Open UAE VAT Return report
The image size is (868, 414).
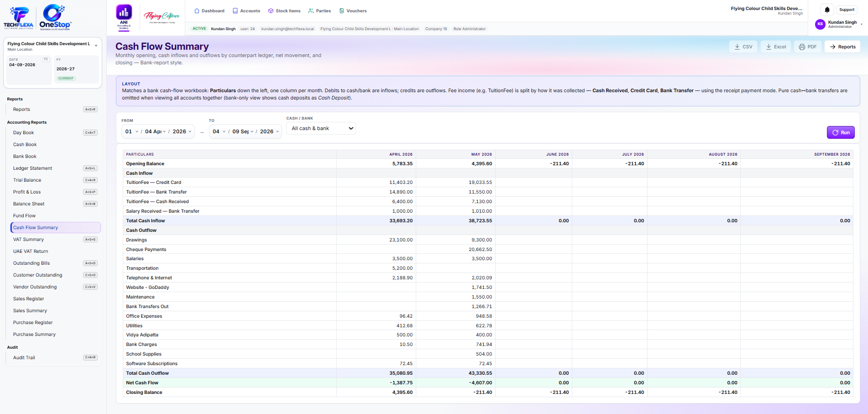pyautogui.click(x=55, y=252)
